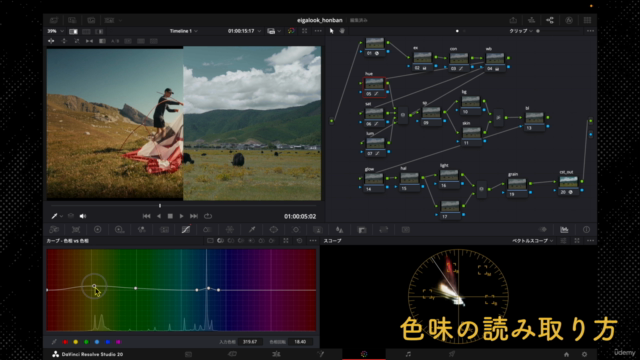Jump to the last frame
Screen dimensions: 640x360
click(x=194, y=216)
